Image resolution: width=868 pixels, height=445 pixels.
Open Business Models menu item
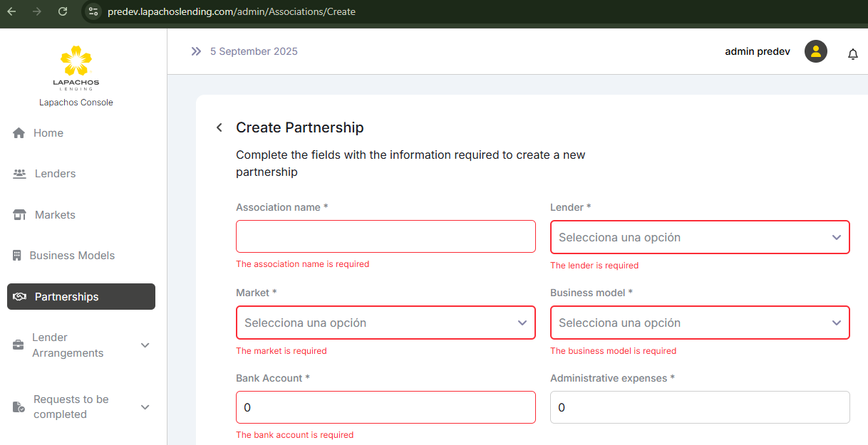pos(71,256)
